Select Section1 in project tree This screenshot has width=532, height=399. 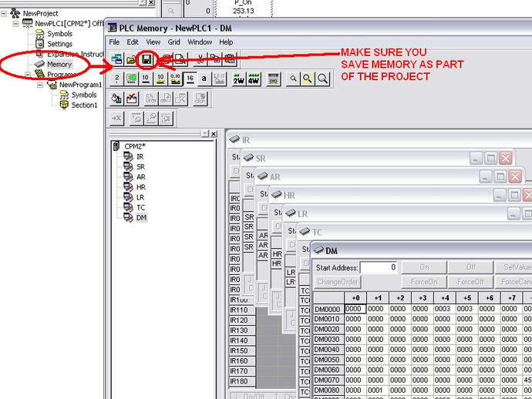point(84,105)
